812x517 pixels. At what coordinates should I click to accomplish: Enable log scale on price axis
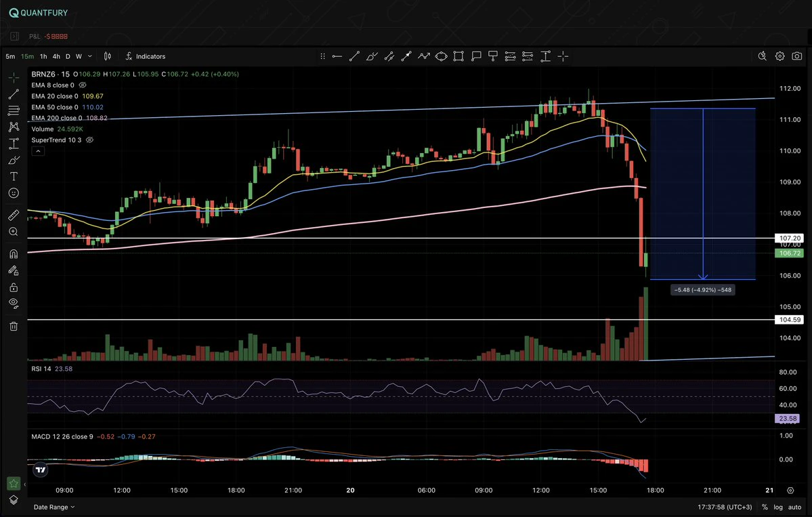coord(778,507)
